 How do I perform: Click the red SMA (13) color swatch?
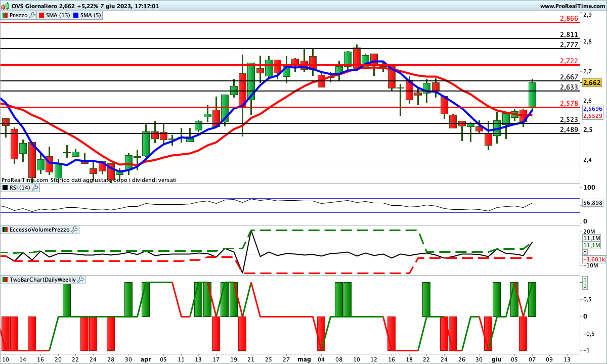point(41,15)
